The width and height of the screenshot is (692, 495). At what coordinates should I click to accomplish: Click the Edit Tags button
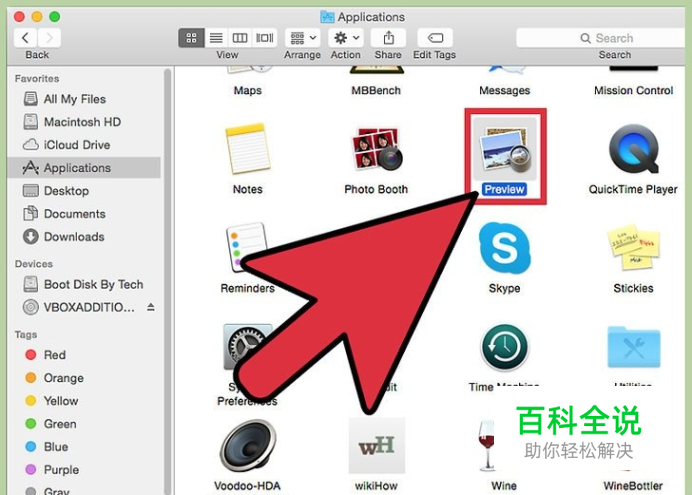[x=435, y=38]
